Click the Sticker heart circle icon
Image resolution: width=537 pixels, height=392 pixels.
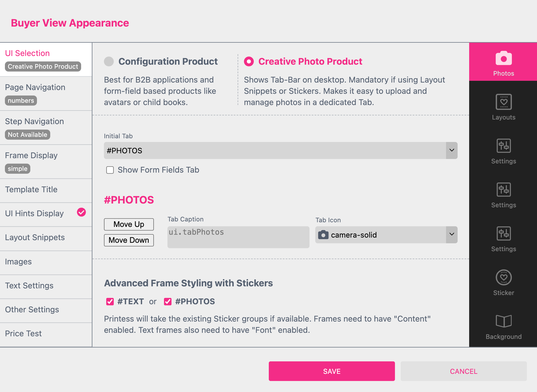point(504,277)
